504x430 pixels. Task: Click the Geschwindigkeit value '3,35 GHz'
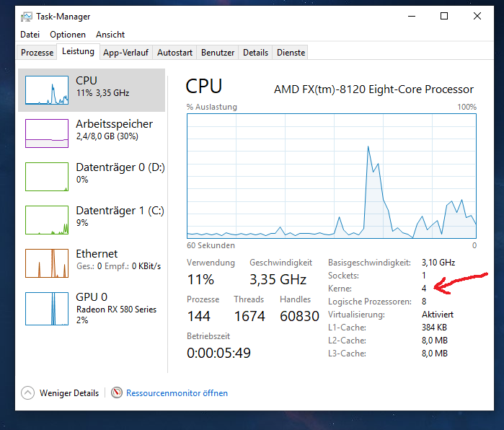(278, 279)
